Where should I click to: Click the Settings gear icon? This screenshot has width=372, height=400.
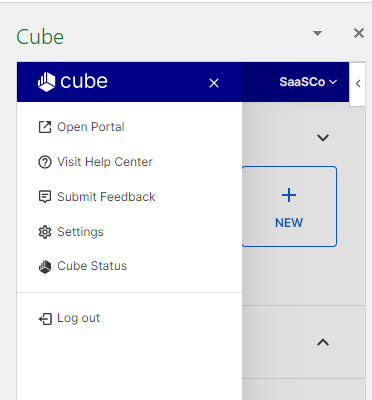tap(45, 232)
